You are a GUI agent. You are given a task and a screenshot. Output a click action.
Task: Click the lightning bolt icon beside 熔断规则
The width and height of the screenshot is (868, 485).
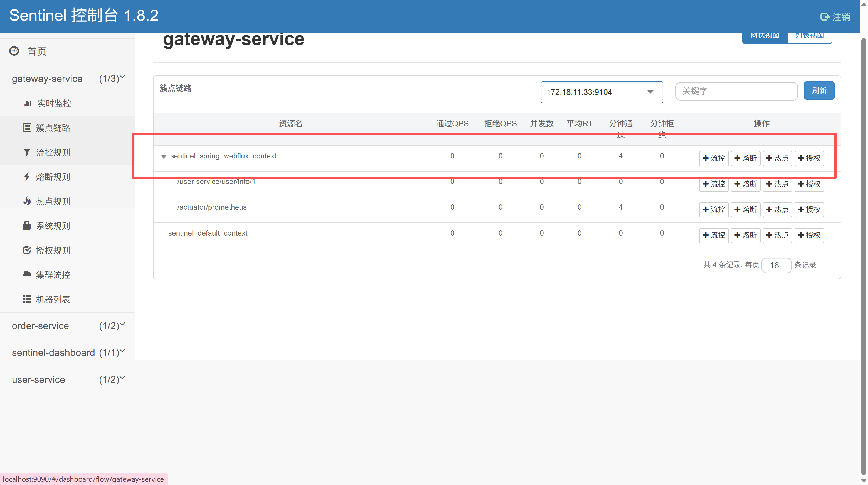(x=27, y=177)
